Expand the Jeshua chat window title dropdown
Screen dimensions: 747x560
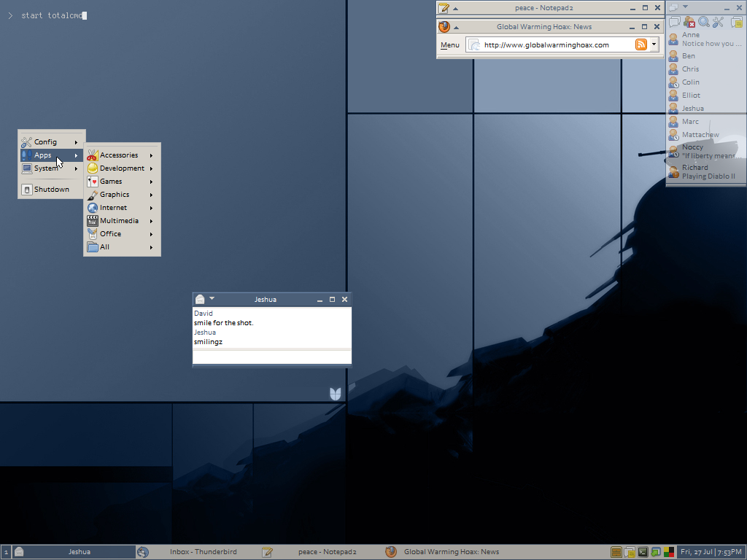coord(212,298)
